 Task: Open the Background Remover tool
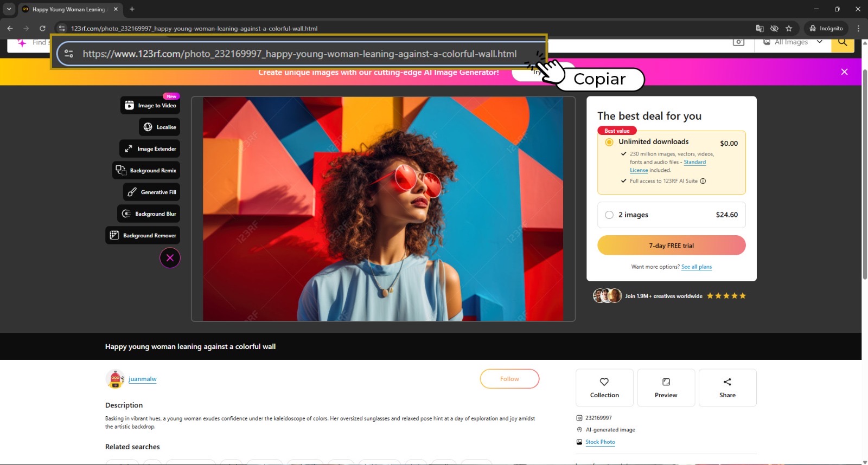[x=143, y=236]
